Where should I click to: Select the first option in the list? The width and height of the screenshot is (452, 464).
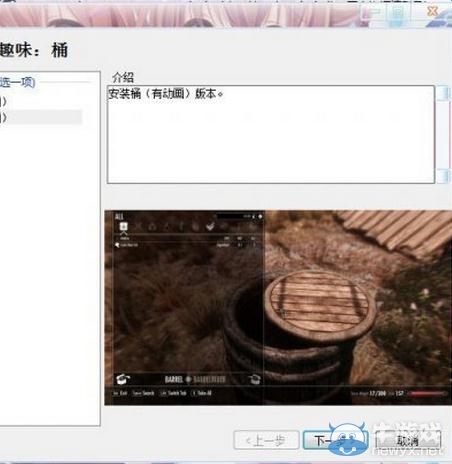[x=40, y=101]
